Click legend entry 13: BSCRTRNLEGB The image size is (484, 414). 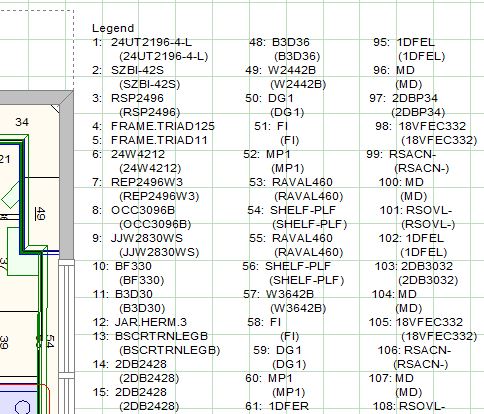click(150, 336)
